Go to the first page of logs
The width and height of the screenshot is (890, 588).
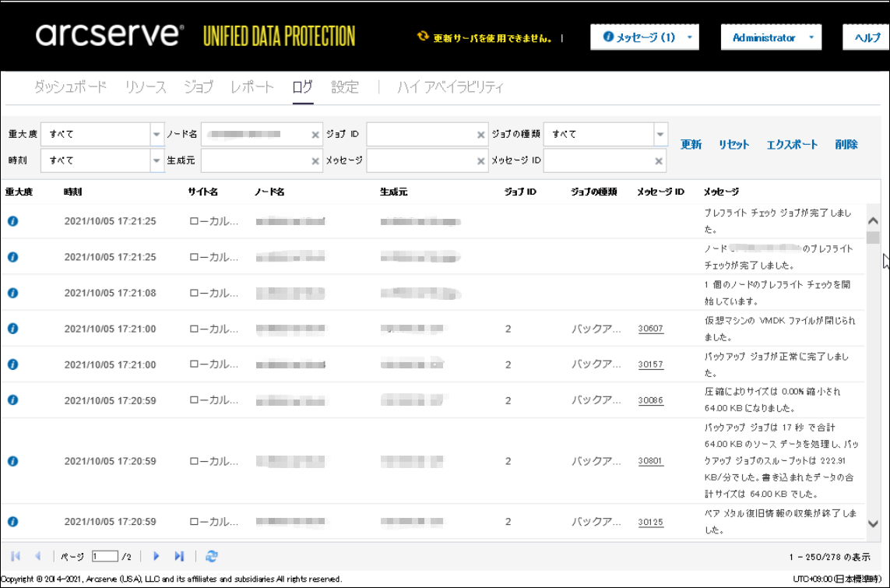(x=16, y=556)
